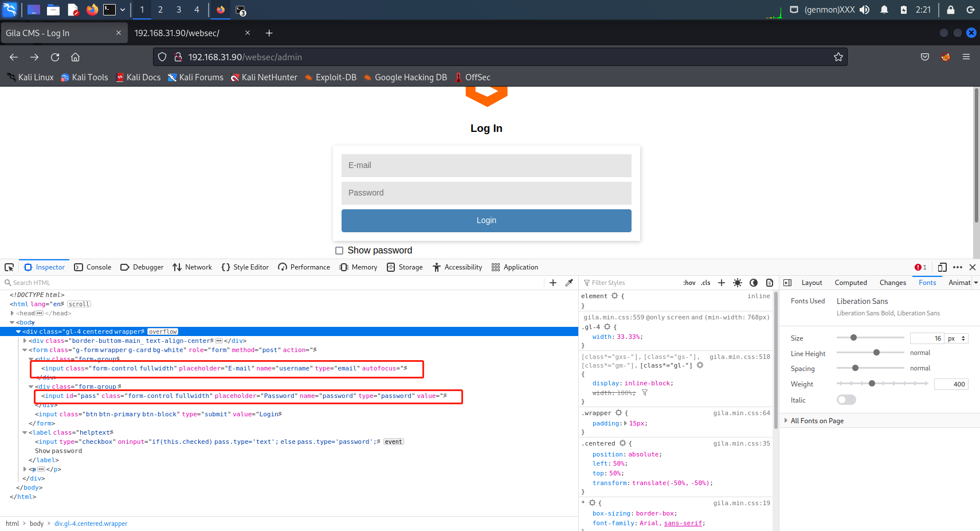This screenshot has height=531, width=980.
Task: Open the Kali NetHunter bookmark
Action: [x=264, y=77]
